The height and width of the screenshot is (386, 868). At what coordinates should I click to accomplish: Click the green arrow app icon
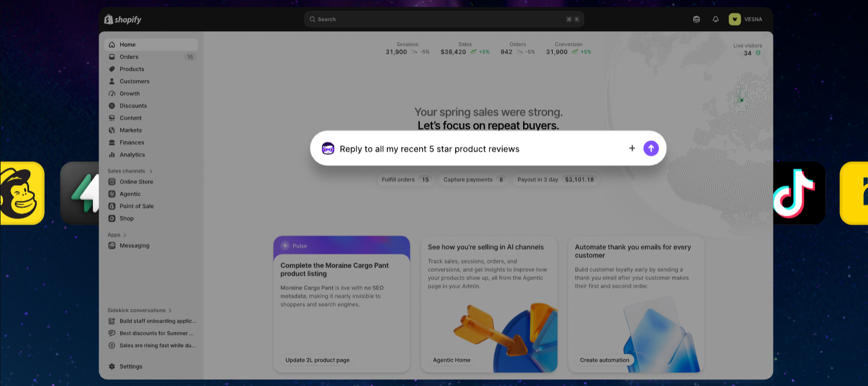click(80, 193)
